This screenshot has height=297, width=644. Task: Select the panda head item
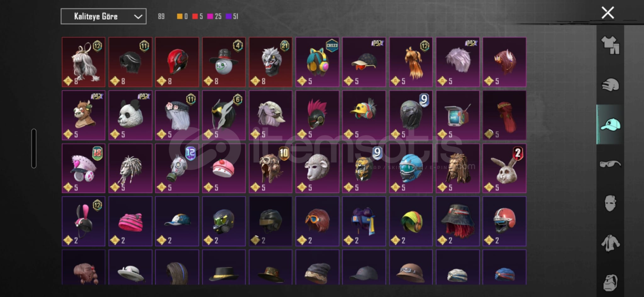130,115
